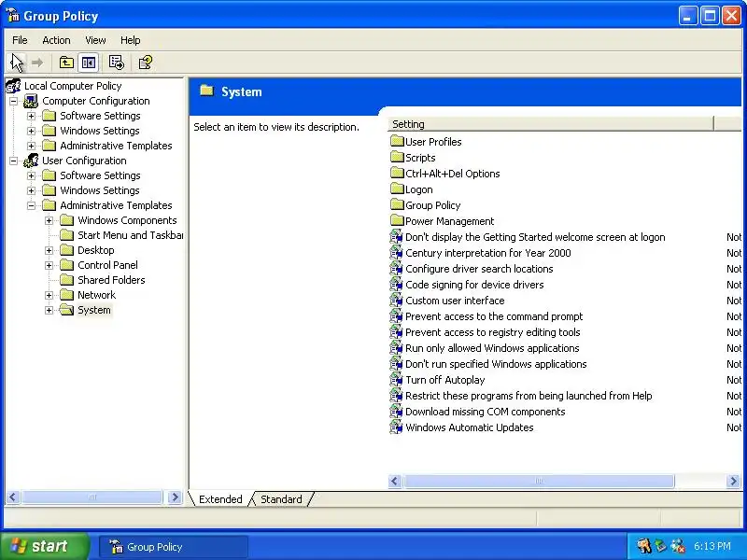
Task: Toggle the Show/Hide Console Tree icon
Action: [89, 63]
